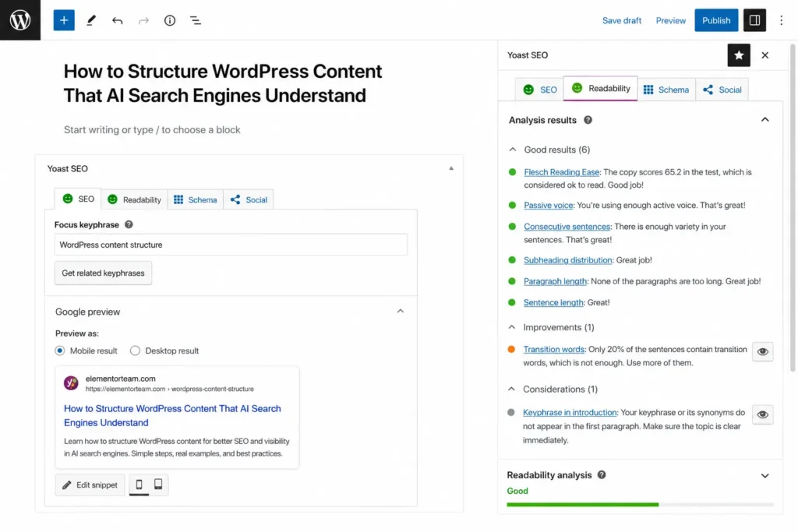Open the Paragraph length link
The height and width of the screenshot is (532, 798).
tap(555, 281)
